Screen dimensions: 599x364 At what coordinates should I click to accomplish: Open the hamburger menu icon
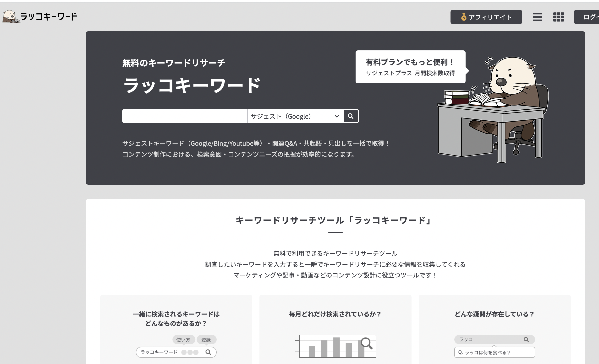(537, 17)
